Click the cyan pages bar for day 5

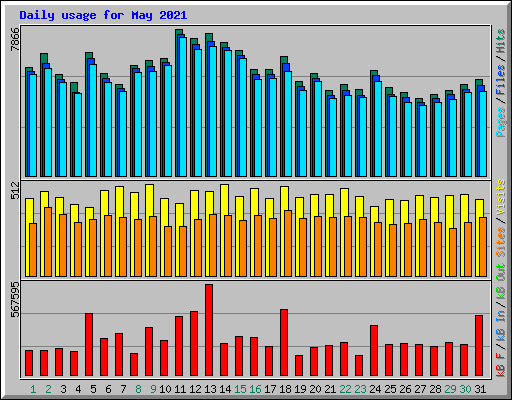(x=93, y=120)
